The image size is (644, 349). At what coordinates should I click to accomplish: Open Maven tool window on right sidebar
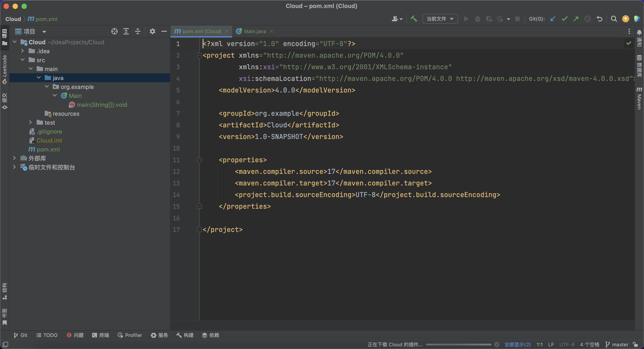639,98
